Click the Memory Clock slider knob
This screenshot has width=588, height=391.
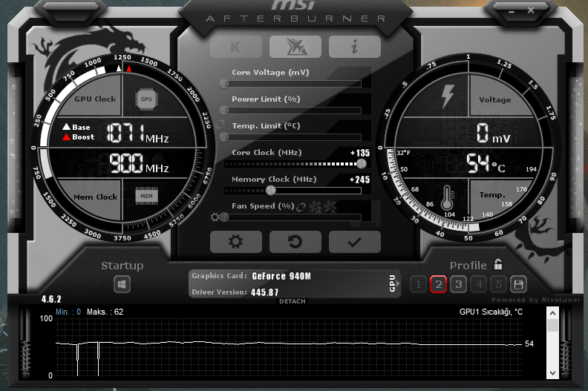tap(270, 191)
